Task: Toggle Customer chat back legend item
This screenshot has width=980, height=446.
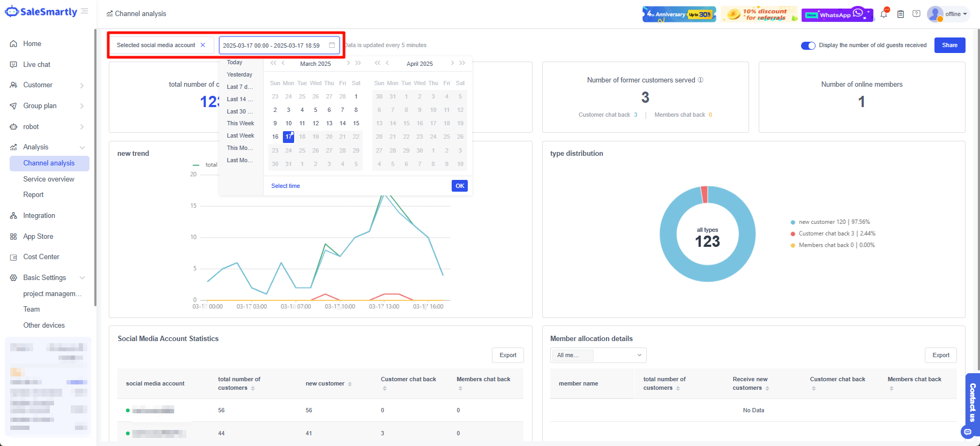Action: tap(826, 233)
